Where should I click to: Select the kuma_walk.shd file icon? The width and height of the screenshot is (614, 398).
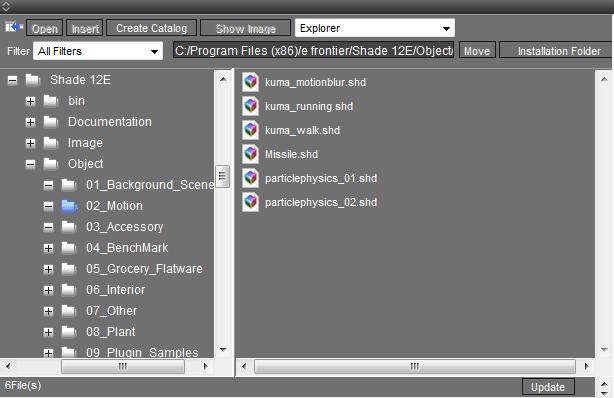[251, 130]
